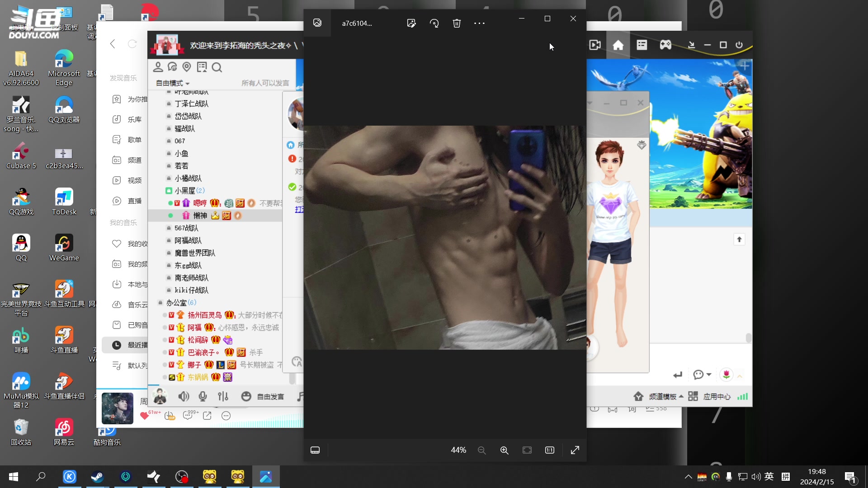Click the 应用中心 button
Image resolution: width=868 pixels, height=488 pixels.
coord(716,396)
